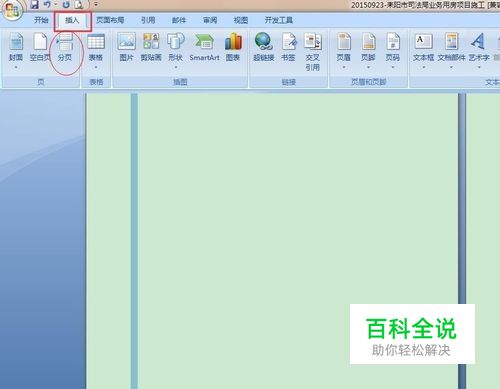Image resolution: width=500 pixels, height=389 pixels.
Task: Open the 视图 tab
Action: pos(241,20)
